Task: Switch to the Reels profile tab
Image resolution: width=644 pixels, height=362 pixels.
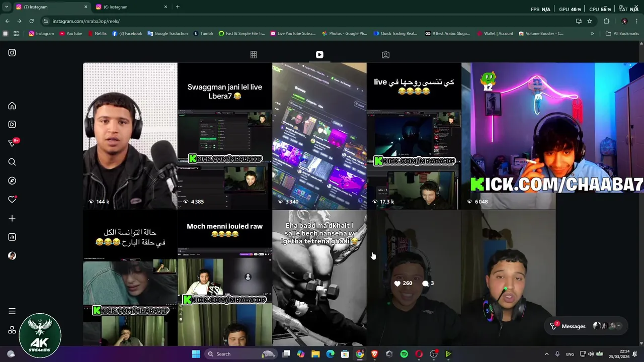Action: [319, 55]
